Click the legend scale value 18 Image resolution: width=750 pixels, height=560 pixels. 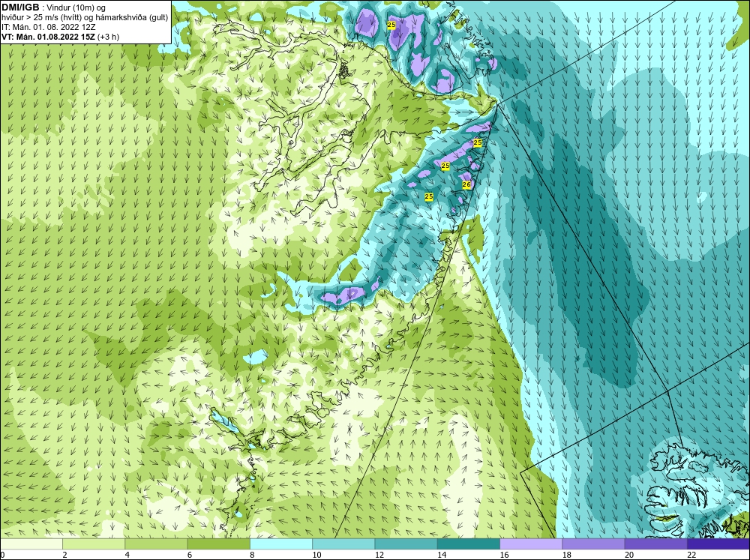567,555
